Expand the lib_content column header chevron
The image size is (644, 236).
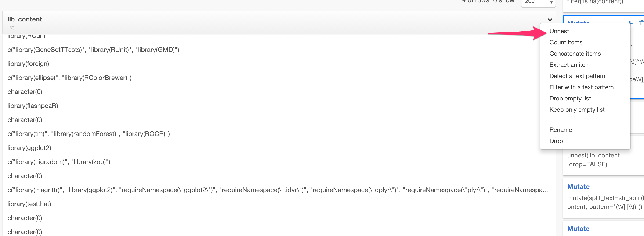(550, 20)
